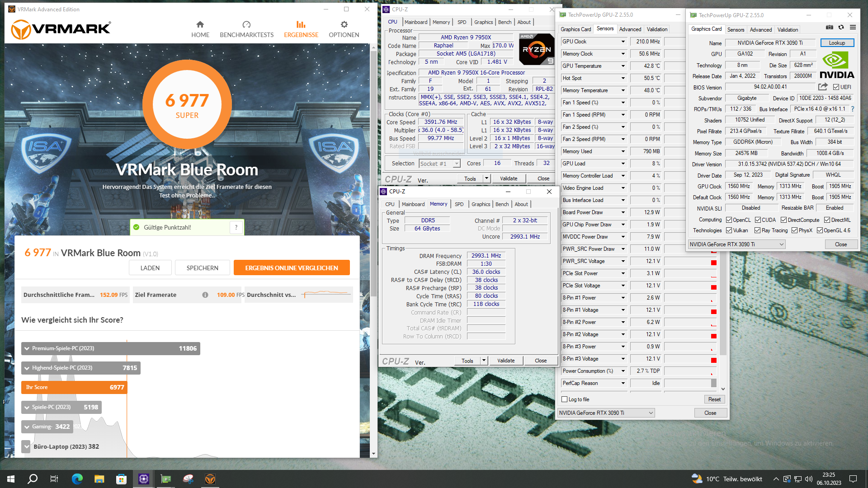Toggle the DirectCompute checkbox
The width and height of the screenshot is (868, 488).
tap(783, 220)
